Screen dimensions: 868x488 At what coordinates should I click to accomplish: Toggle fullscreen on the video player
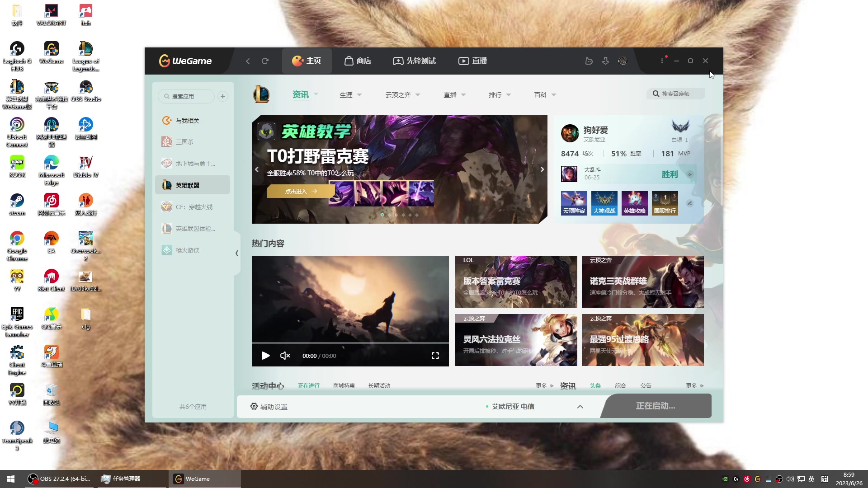pyautogui.click(x=435, y=356)
